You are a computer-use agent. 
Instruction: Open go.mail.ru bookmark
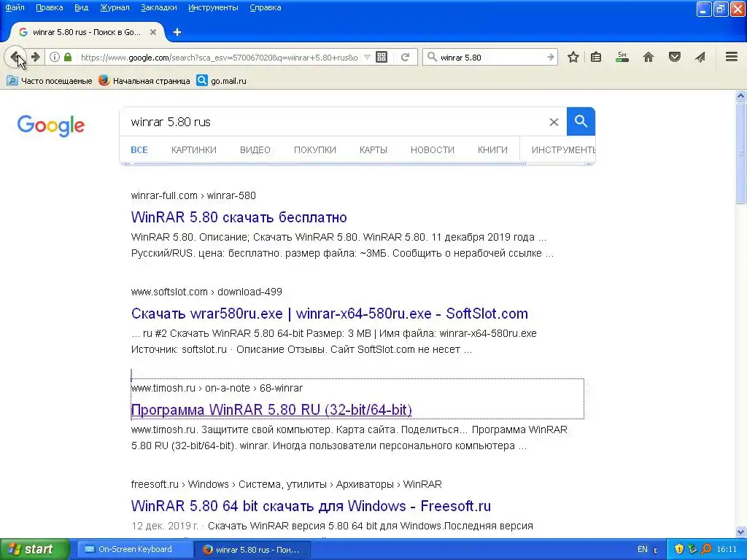coord(222,81)
